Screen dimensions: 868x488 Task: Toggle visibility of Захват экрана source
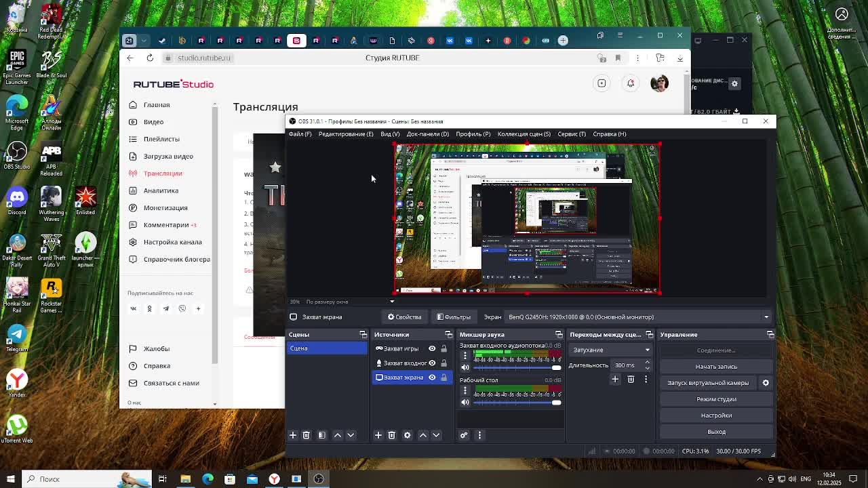pos(432,378)
